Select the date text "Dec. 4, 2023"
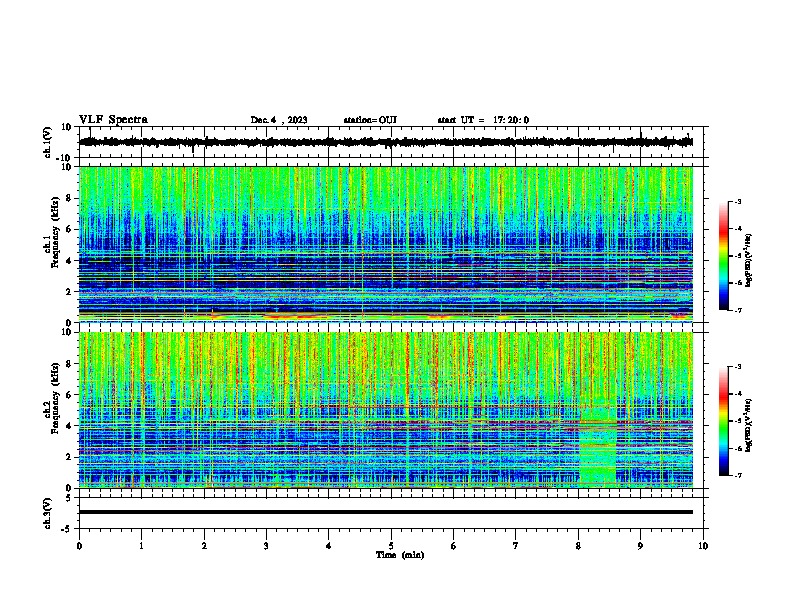Image resolution: width=792 pixels, height=612 pixels. click(279, 120)
